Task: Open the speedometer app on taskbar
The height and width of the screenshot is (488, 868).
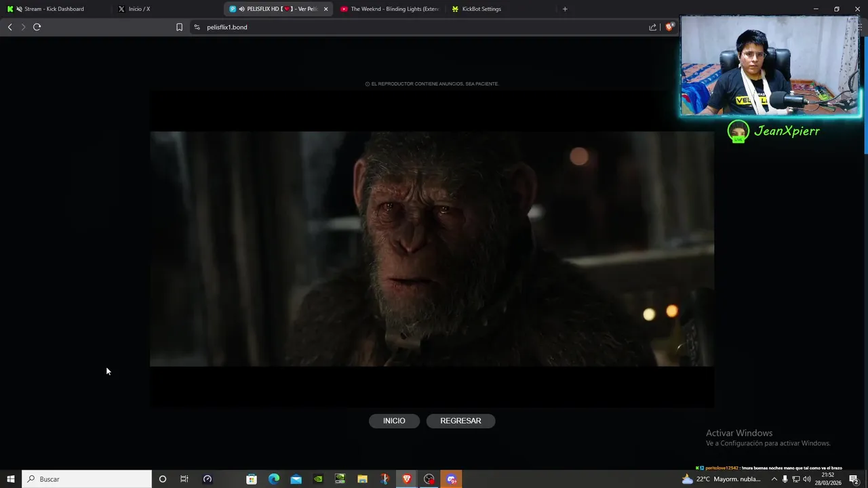Action: pyautogui.click(x=208, y=479)
